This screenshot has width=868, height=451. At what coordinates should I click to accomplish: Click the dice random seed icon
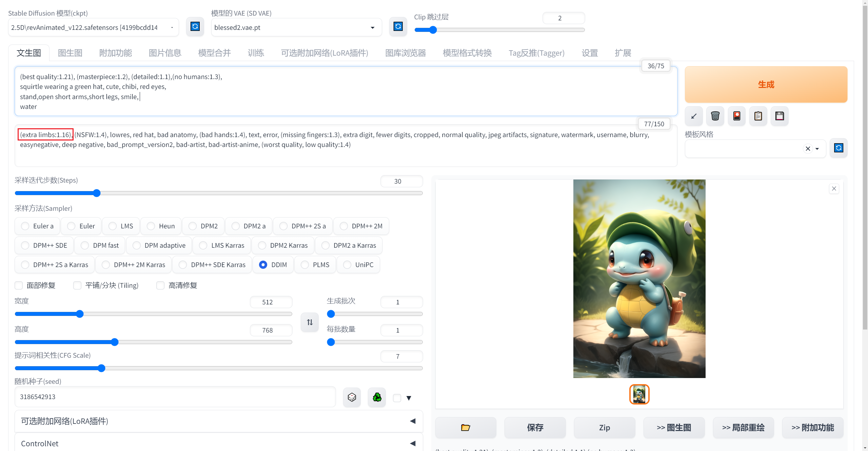click(x=352, y=397)
